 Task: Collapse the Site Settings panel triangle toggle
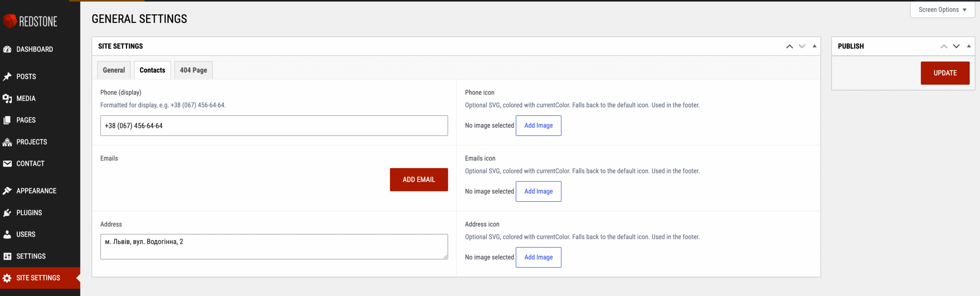(815, 46)
